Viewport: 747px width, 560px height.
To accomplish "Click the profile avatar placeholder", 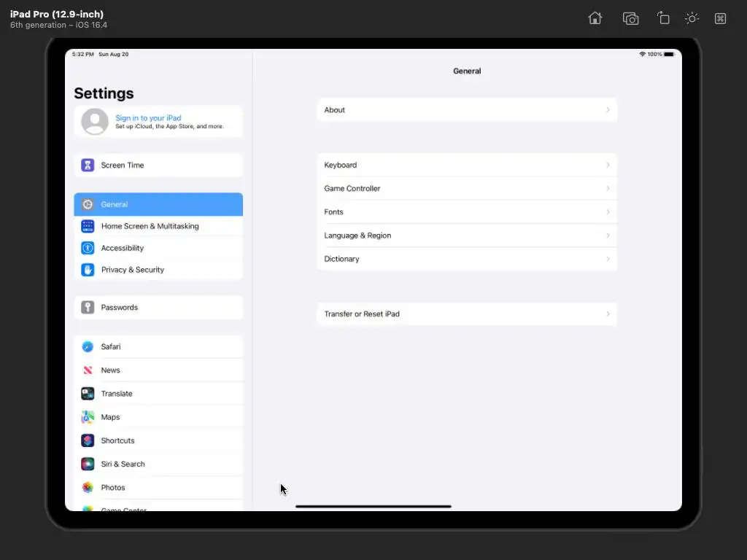I will click(x=95, y=122).
